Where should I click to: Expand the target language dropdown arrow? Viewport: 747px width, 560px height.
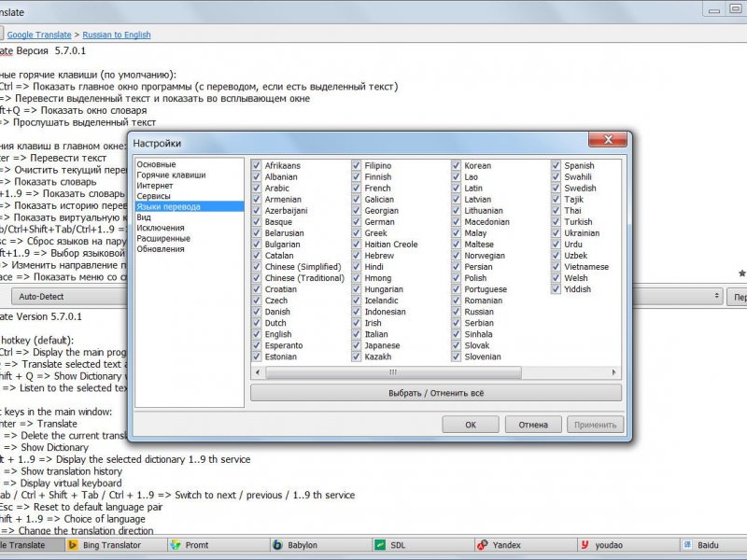click(716, 296)
